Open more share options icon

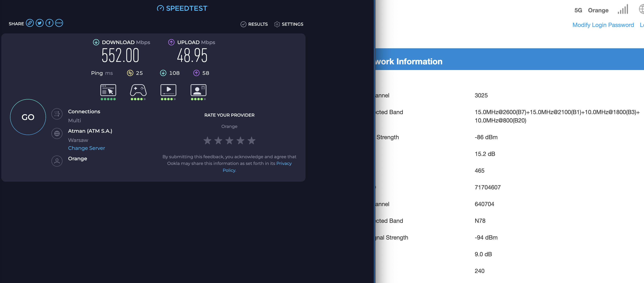click(59, 23)
